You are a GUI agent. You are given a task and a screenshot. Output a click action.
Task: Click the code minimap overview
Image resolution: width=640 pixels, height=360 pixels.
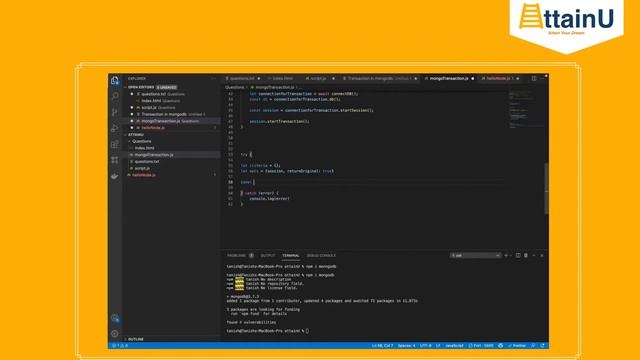(526, 110)
